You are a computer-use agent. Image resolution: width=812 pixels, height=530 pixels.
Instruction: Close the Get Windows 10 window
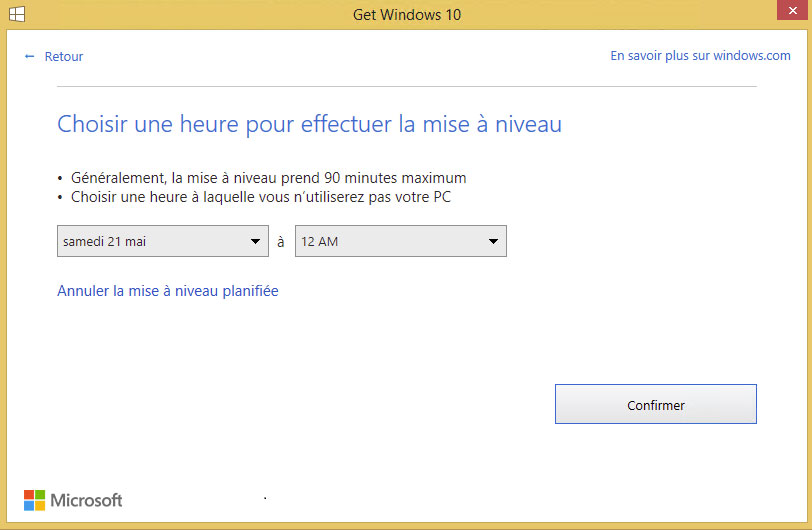tap(792, 10)
